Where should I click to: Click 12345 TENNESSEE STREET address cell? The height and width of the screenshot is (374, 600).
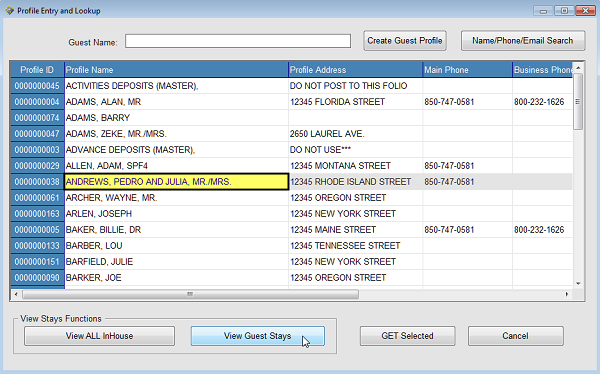[x=355, y=246]
